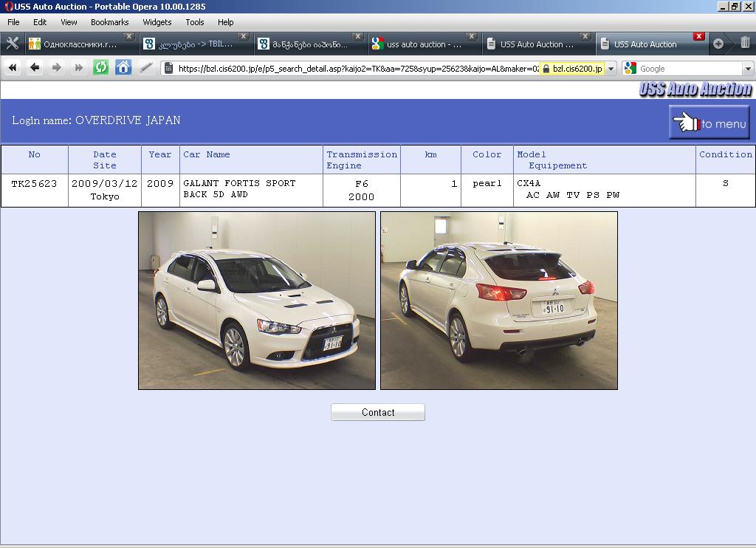The width and height of the screenshot is (756, 548).
Task: Open the Widgets menu
Action: tap(157, 22)
